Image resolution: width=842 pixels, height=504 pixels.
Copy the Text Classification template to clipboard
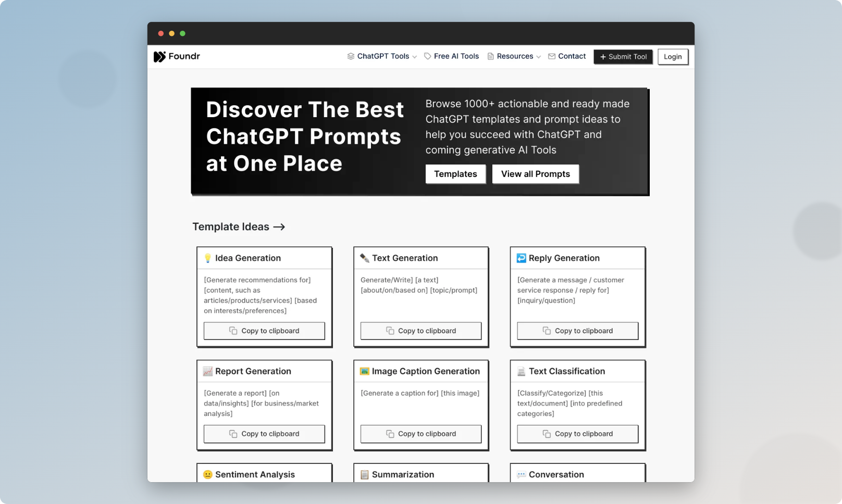[577, 434]
